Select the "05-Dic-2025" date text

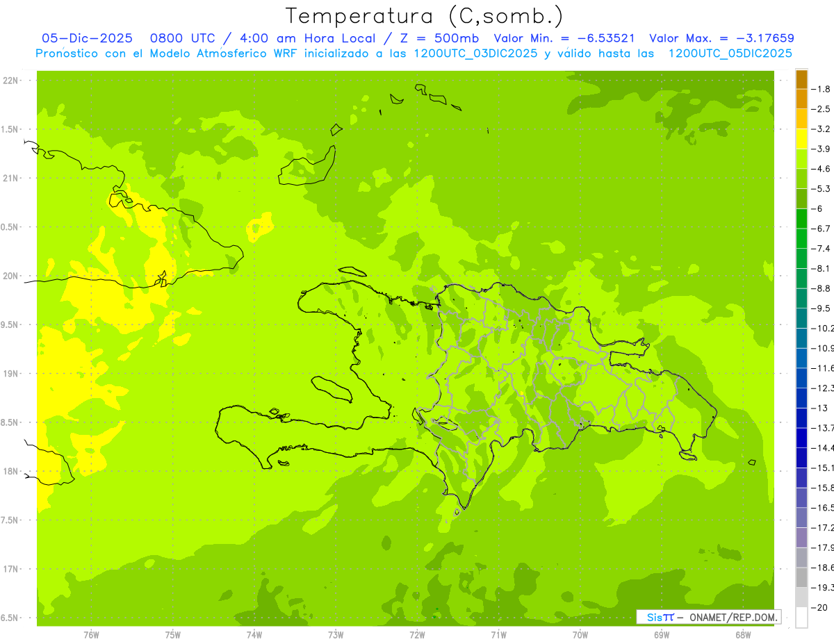[x=86, y=39]
